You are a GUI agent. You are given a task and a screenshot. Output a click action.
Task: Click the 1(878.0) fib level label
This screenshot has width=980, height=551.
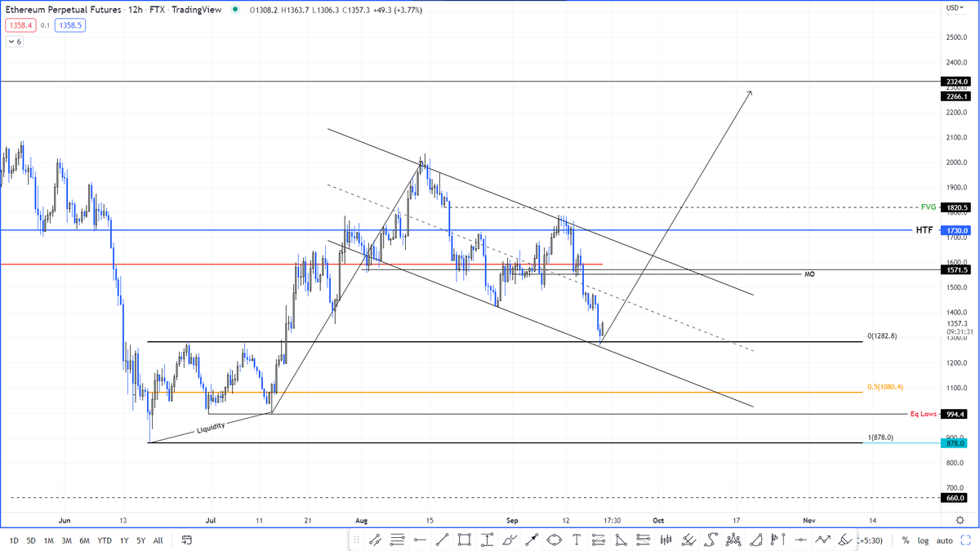pyautogui.click(x=880, y=438)
